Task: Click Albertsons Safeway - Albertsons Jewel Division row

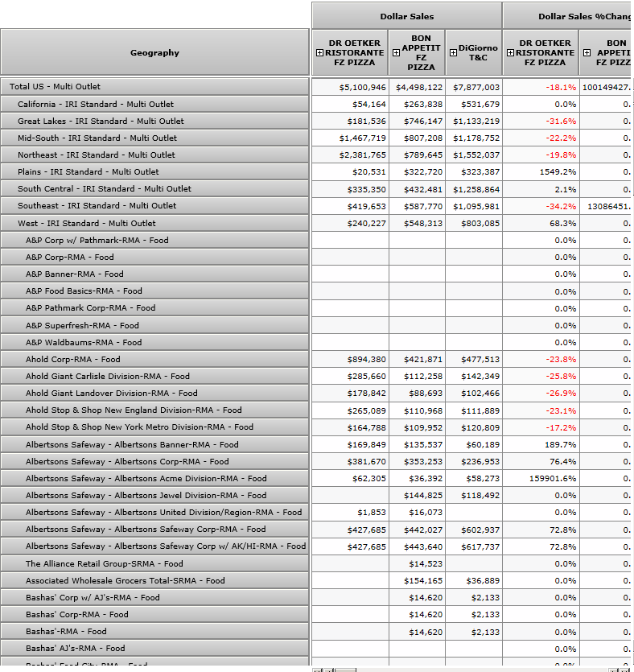Action: (146, 495)
